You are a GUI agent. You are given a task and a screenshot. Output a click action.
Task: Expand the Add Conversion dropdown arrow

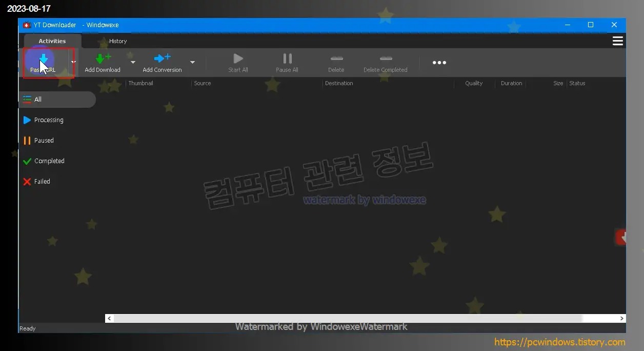(x=192, y=62)
